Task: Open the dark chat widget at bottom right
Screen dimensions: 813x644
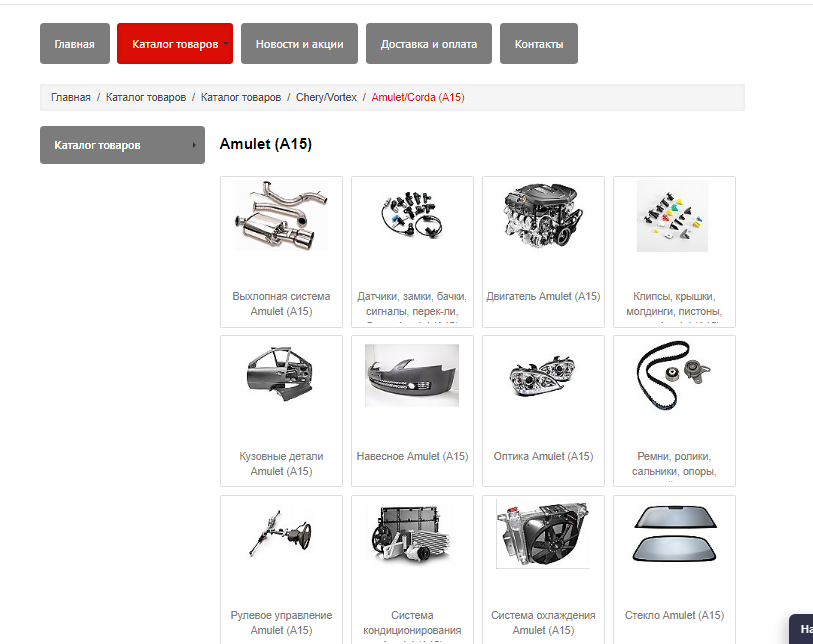Action: point(802,629)
